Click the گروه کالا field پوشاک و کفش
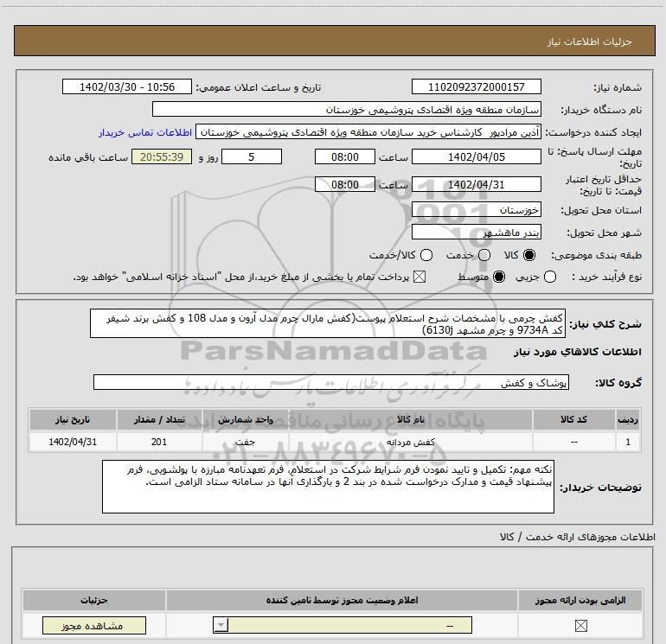 331,382
